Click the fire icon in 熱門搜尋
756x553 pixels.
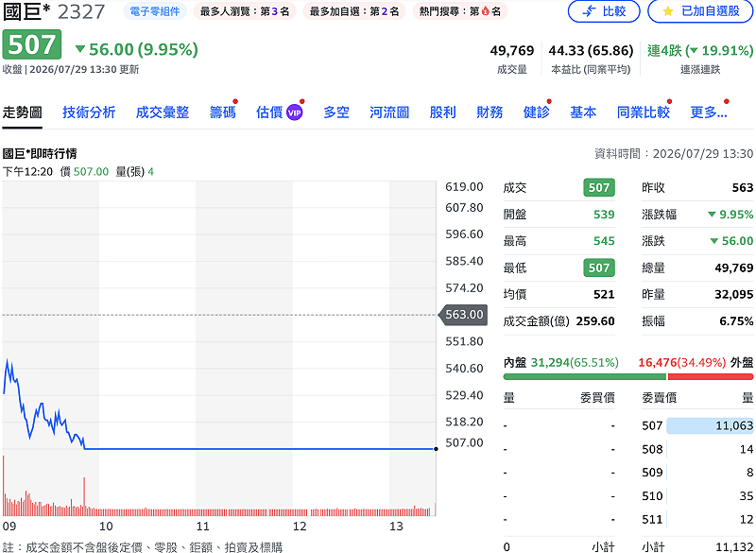point(486,11)
